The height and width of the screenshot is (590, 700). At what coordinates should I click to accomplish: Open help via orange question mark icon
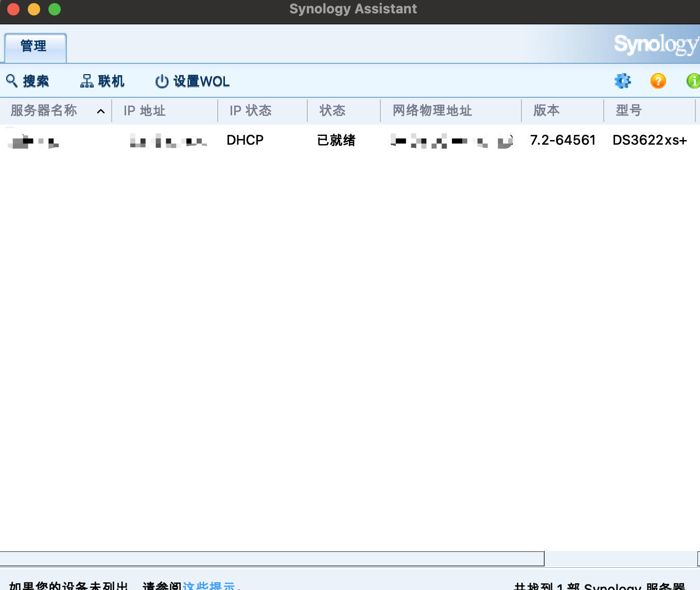pos(658,81)
